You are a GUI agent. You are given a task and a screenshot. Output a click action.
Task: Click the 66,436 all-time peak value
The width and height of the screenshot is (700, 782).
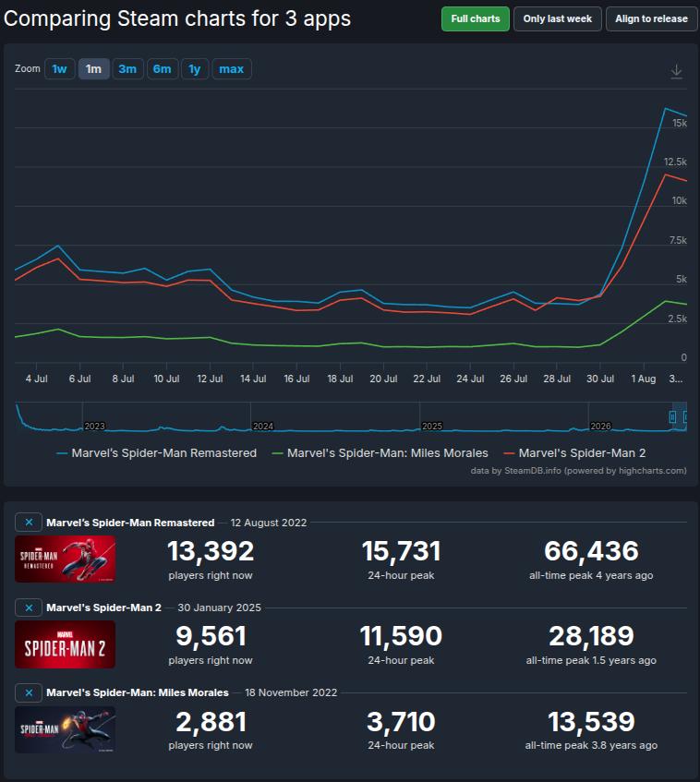coord(591,551)
